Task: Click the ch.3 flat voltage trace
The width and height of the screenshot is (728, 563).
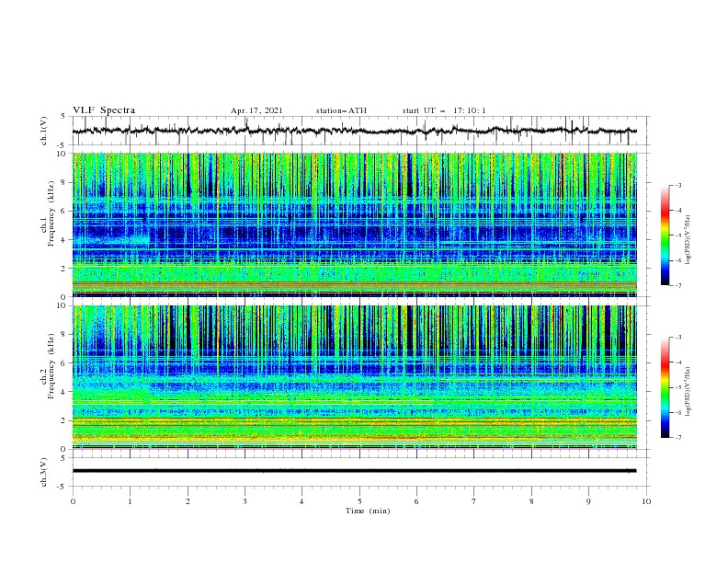Action: pos(354,471)
